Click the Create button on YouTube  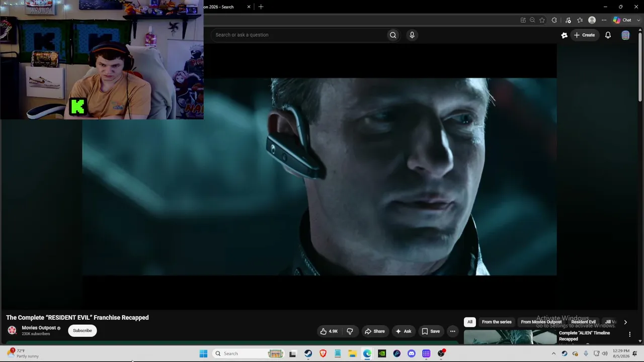click(x=585, y=35)
